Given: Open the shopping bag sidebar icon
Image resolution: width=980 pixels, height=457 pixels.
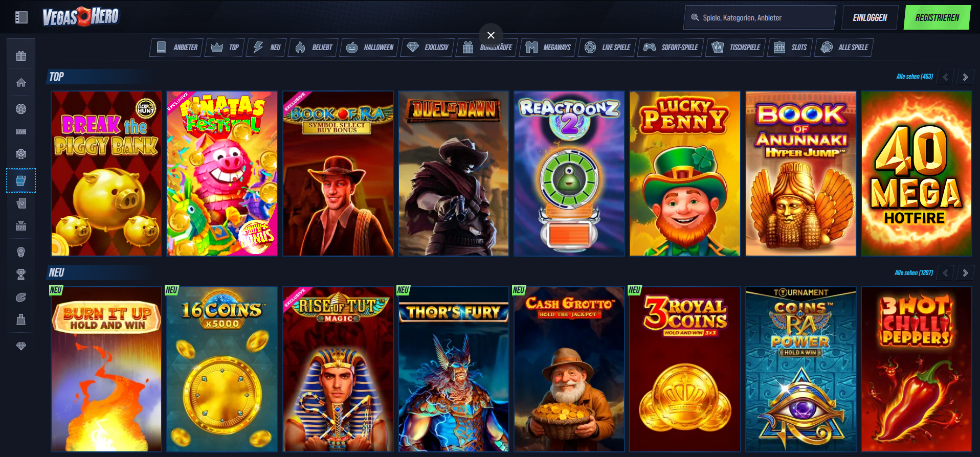Looking at the screenshot, I should point(21,319).
